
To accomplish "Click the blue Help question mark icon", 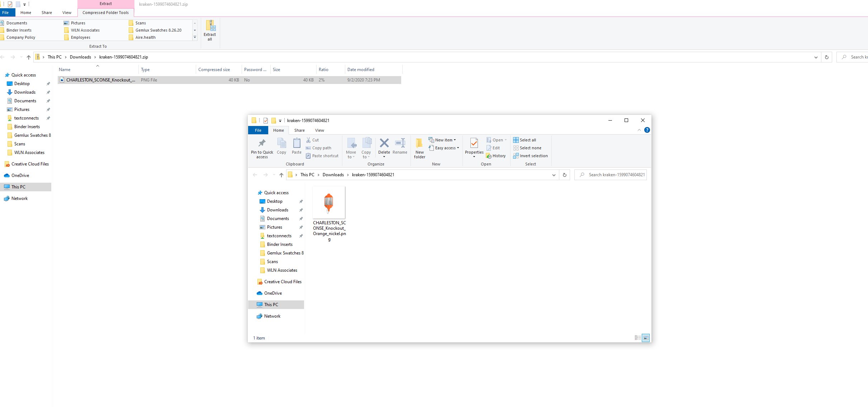I will 647,130.
